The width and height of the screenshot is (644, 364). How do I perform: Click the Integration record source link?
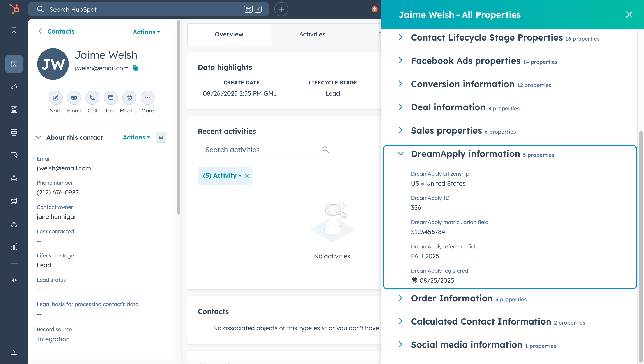coord(53,339)
